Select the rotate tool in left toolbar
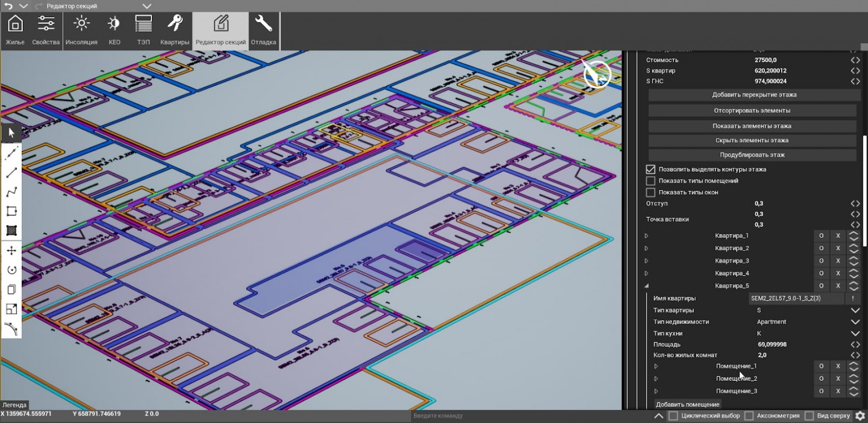This screenshot has height=423, width=868. [11, 270]
